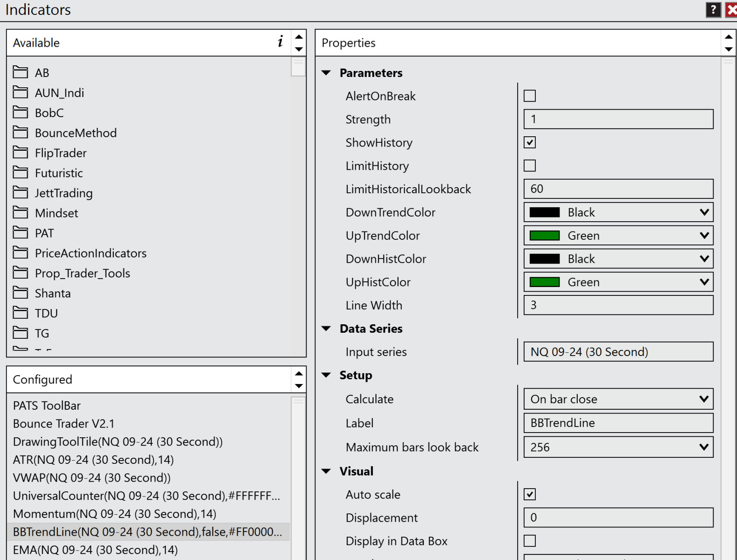The width and height of the screenshot is (737, 560).
Task: Open the AUN_Indi folder icon
Action: click(x=20, y=92)
